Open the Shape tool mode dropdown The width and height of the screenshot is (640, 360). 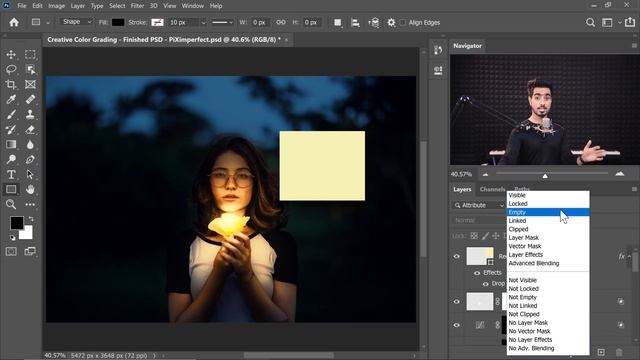(76, 22)
